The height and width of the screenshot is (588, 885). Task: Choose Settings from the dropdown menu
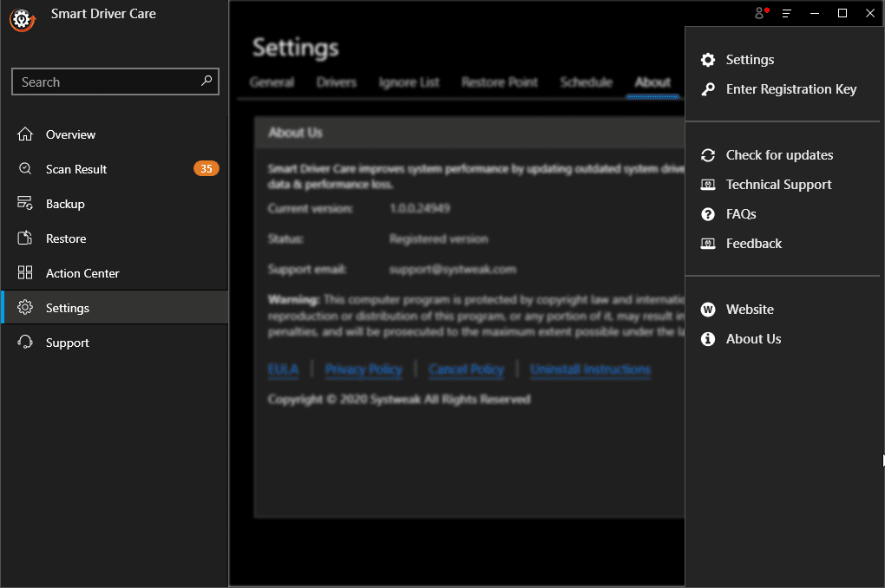coord(750,60)
